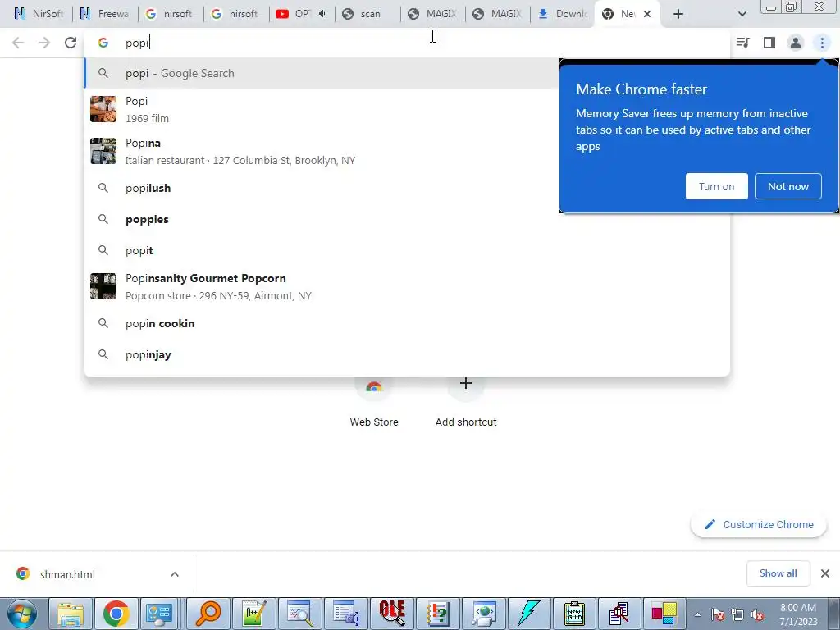
Task: Click the forward navigation arrow
Action: [x=44, y=43]
